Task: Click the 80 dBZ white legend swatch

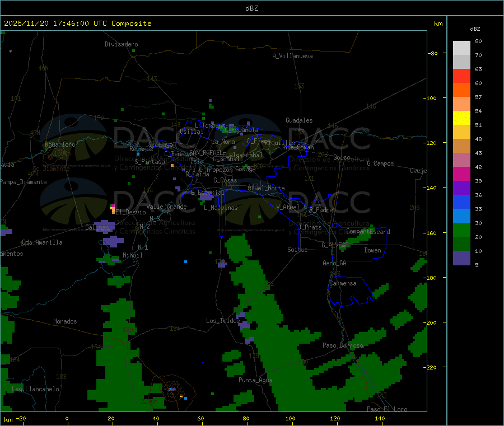Action: click(x=461, y=48)
